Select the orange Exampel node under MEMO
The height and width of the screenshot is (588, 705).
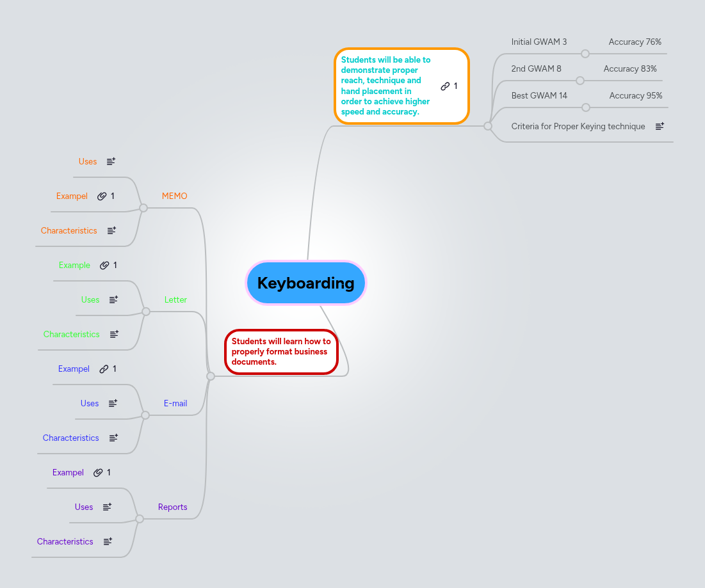tap(72, 196)
